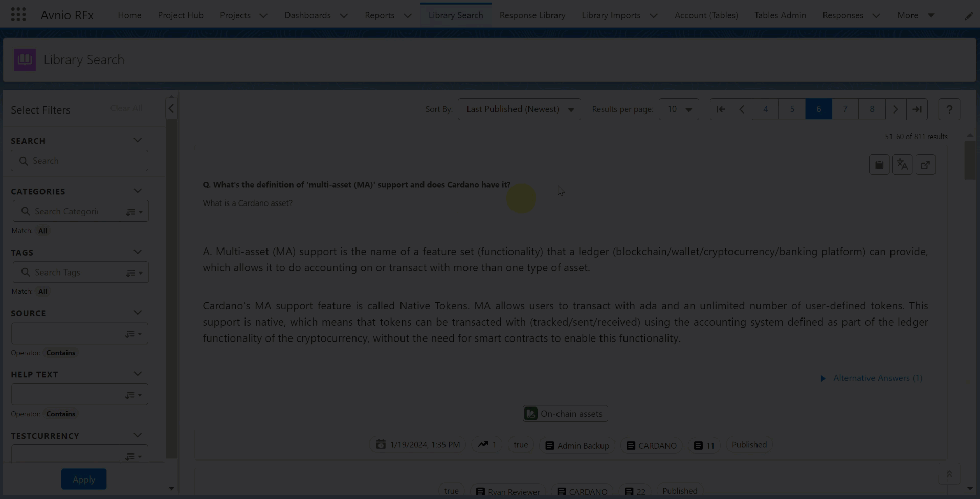980x499 pixels.
Task: Open the Dashboards menu chevron
Action: pos(344,16)
